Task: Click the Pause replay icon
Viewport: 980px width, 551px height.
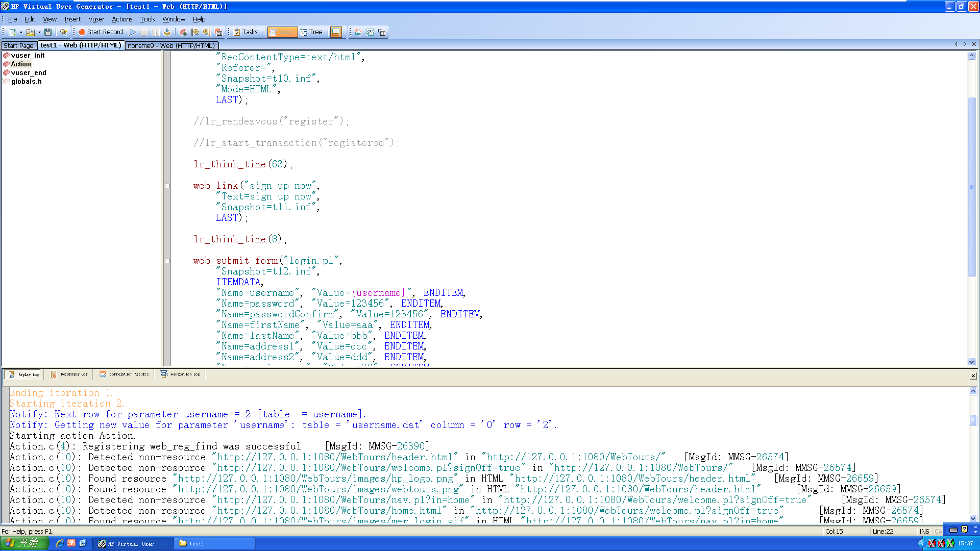Action: pos(156,32)
